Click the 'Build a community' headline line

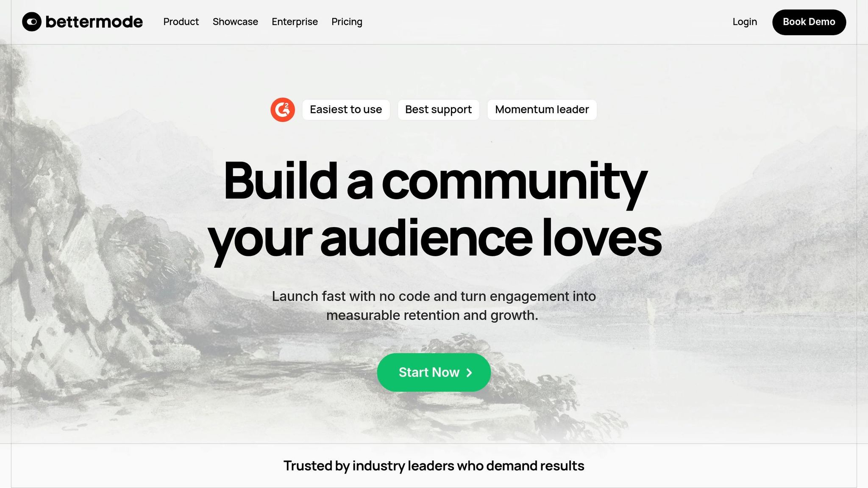pos(435,181)
